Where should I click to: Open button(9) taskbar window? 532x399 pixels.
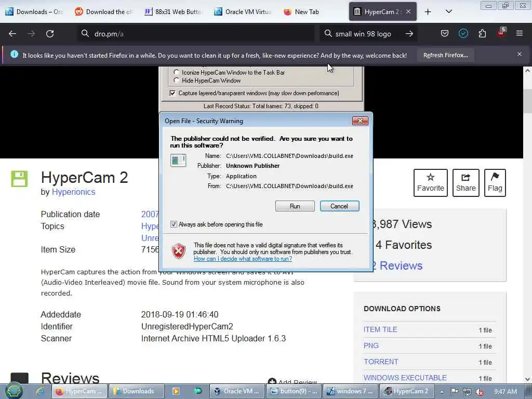click(294, 391)
